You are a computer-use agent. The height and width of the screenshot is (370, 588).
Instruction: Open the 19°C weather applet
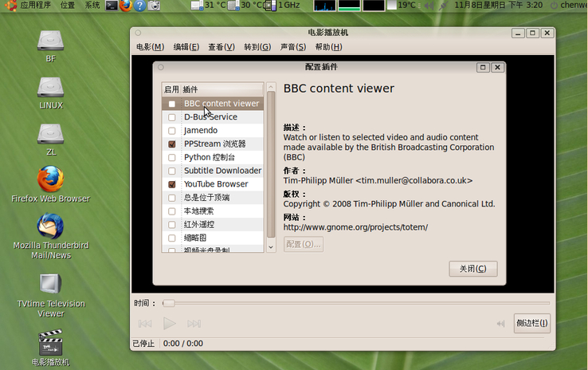click(x=402, y=6)
